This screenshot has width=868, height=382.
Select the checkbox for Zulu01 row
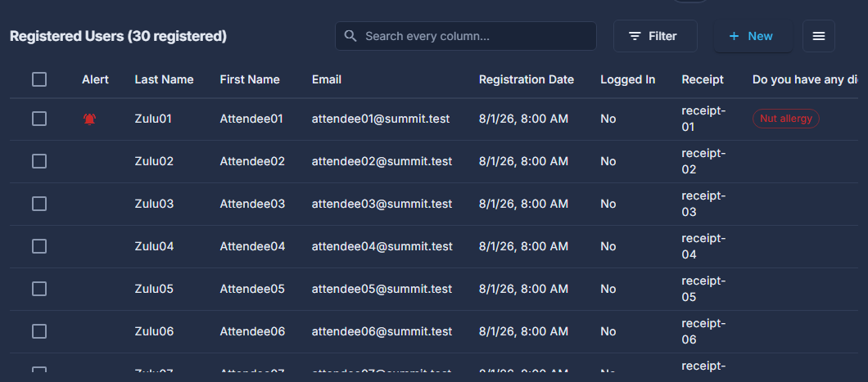pos(39,119)
